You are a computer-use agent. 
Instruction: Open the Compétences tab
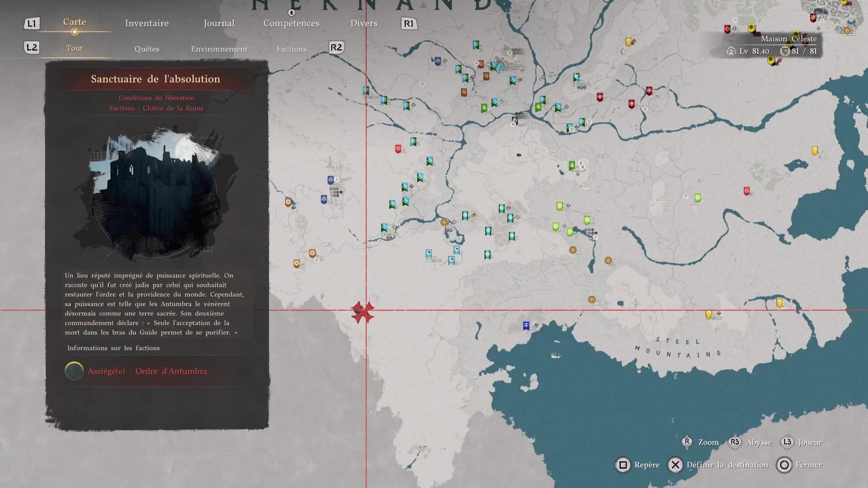click(x=291, y=23)
